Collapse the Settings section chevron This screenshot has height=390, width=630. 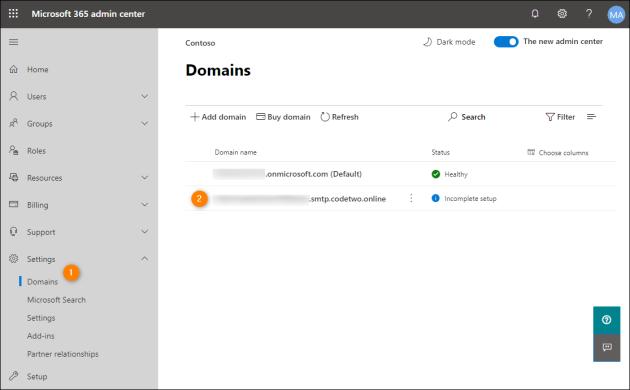coord(145,258)
